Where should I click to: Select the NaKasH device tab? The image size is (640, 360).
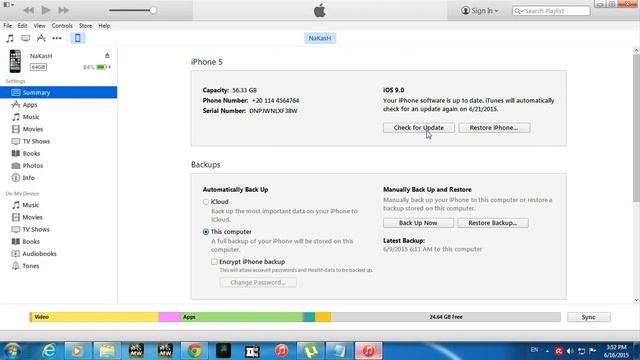point(320,38)
